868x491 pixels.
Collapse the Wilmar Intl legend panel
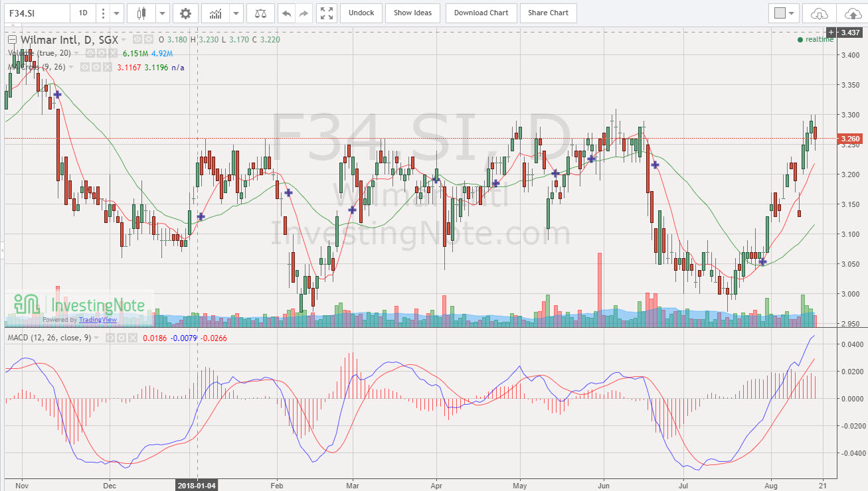coord(12,39)
